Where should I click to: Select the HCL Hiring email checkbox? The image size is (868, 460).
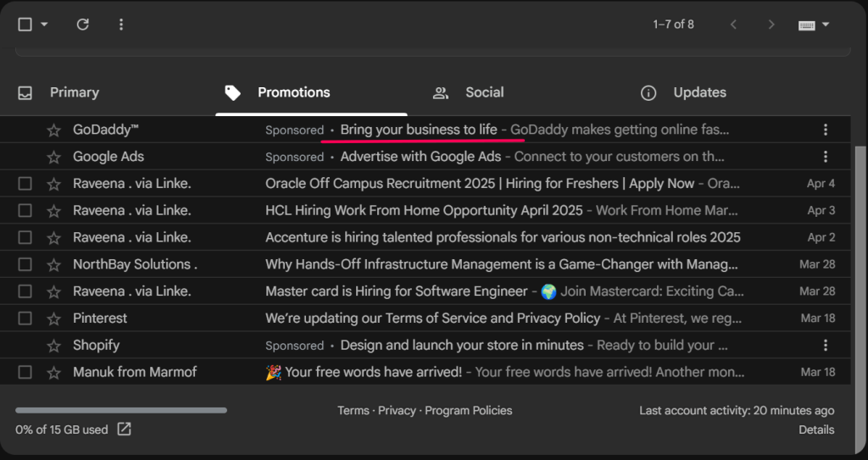25,210
